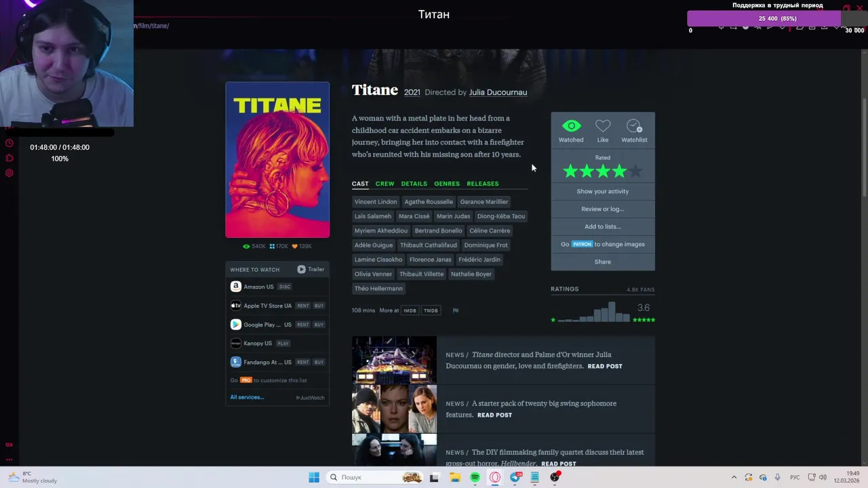Click the Fandango At Home icon
The image size is (868, 488).
tap(235, 362)
